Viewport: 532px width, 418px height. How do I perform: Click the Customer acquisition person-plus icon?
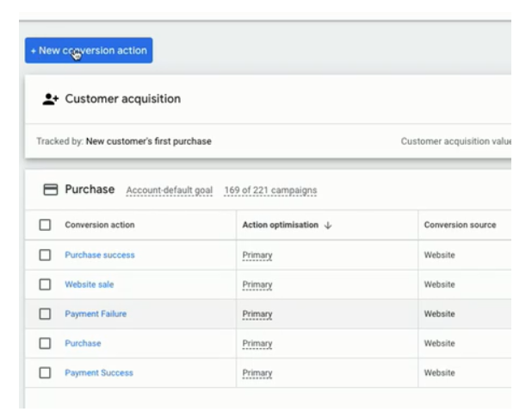pyautogui.click(x=51, y=99)
